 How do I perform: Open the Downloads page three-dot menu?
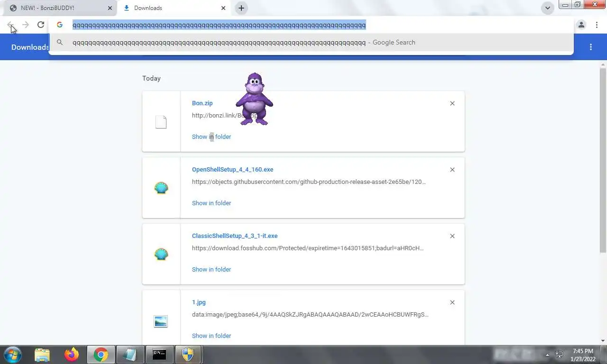pos(591,47)
